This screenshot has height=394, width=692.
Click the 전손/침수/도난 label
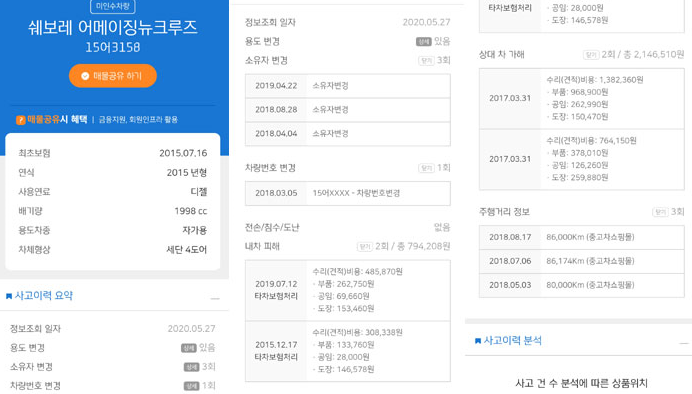coord(272,228)
